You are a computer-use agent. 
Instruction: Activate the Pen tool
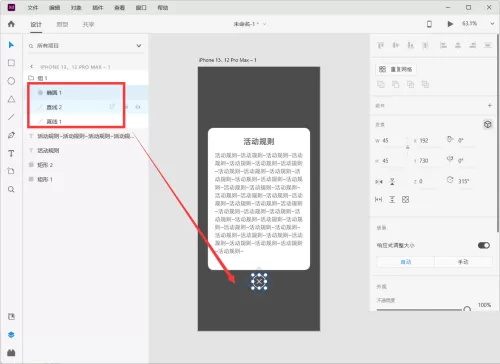click(x=11, y=135)
